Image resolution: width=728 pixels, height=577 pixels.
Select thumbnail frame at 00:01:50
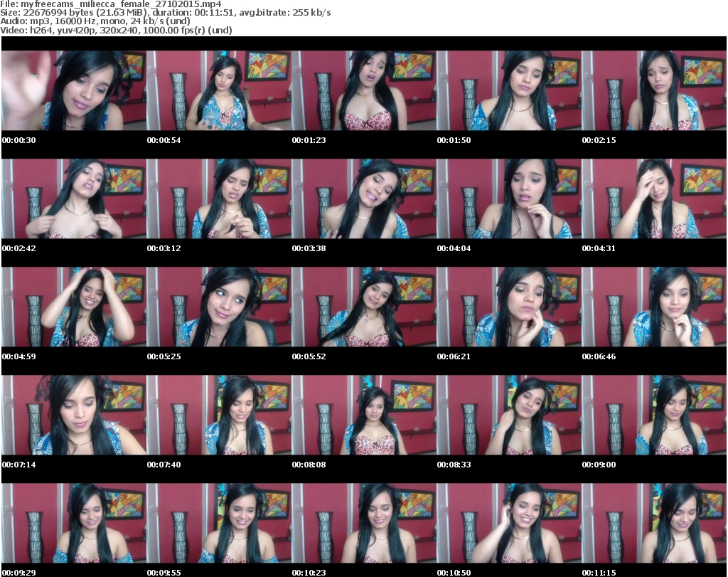click(509, 90)
